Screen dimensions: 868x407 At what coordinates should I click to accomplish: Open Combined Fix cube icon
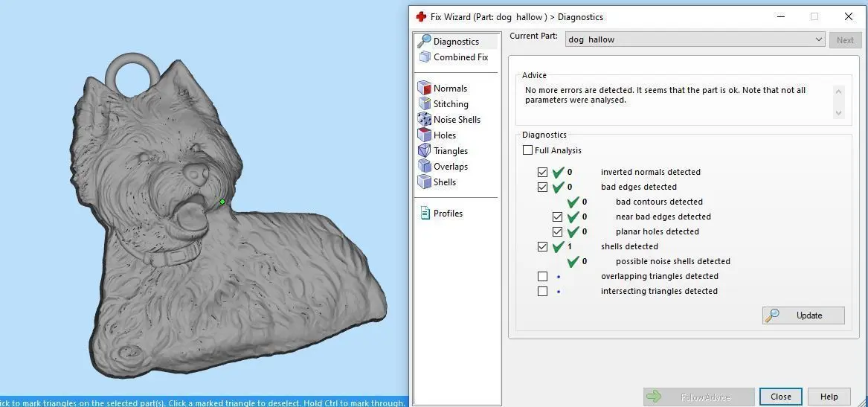click(x=425, y=57)
